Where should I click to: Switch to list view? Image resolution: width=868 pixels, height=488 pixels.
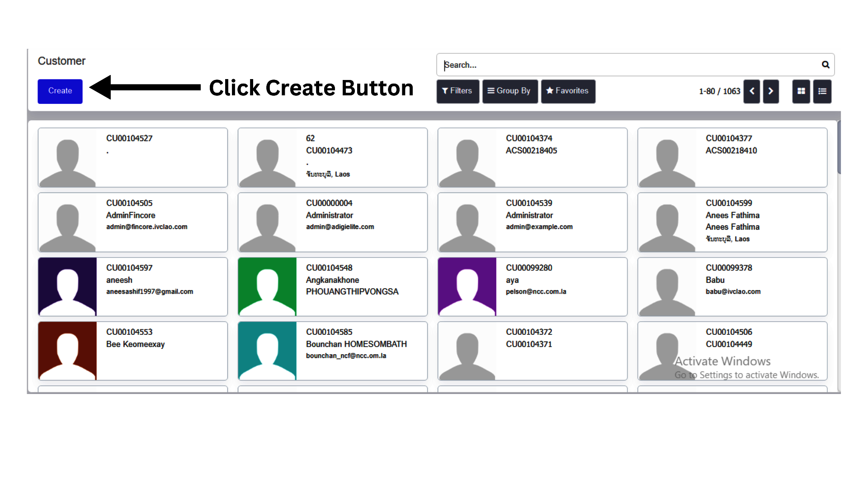(x=822, y=91)
